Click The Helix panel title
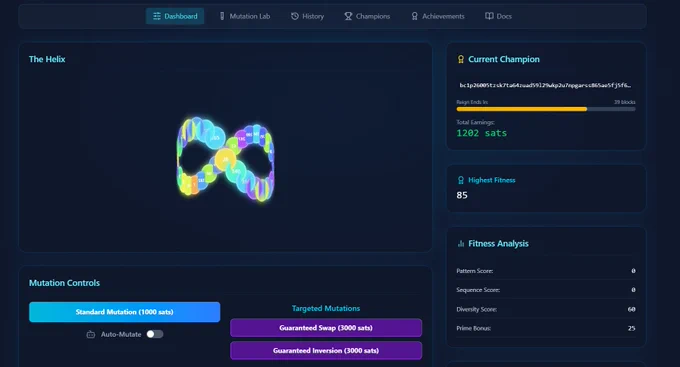 click(x=47, y=59)
